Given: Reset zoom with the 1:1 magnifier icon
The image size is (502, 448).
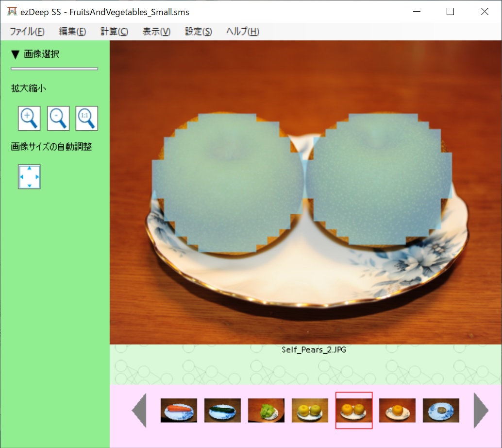Looking at the screenshot, I should (x=87, y=118).
